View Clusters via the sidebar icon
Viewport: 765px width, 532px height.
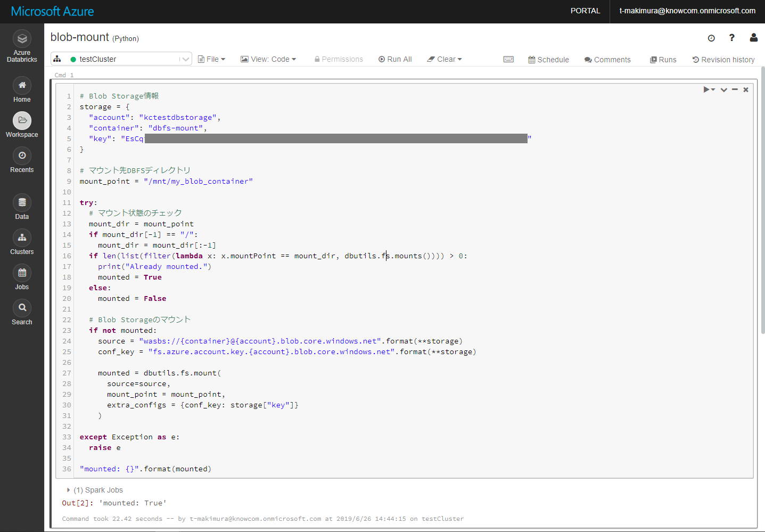(22, 242)
